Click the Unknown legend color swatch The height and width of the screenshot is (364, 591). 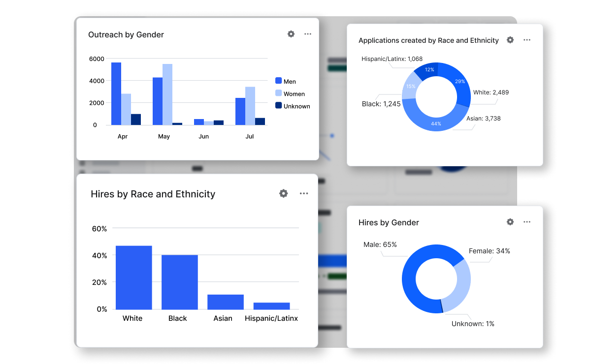pos(278,105)
